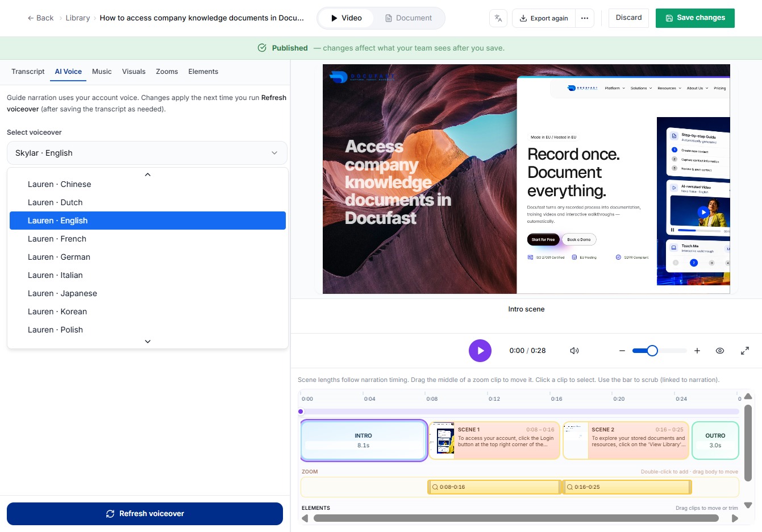
Task: Pick Lauren · Polish from the list
Action: [x=148, y=330]
